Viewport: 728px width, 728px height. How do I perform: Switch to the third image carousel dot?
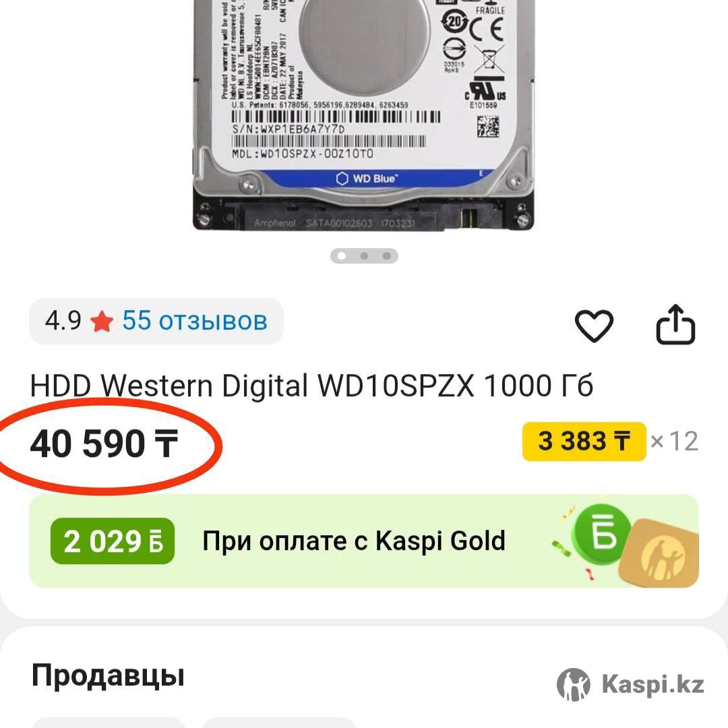(386, 256)
